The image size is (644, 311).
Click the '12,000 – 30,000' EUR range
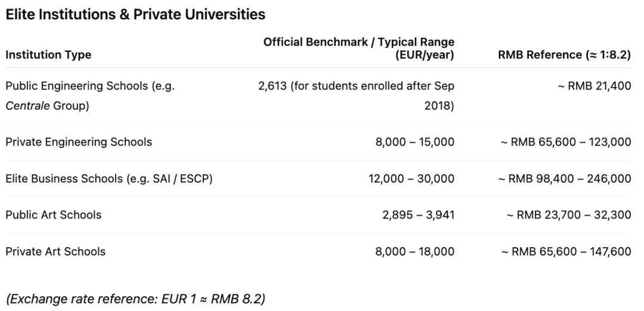pos(411,178)
